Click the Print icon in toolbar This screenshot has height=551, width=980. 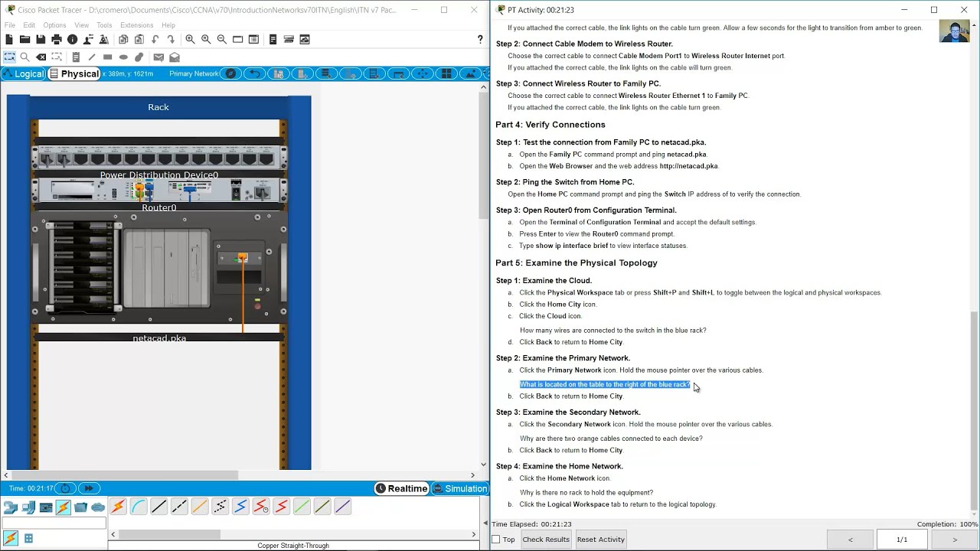click(x=57, y=39)
